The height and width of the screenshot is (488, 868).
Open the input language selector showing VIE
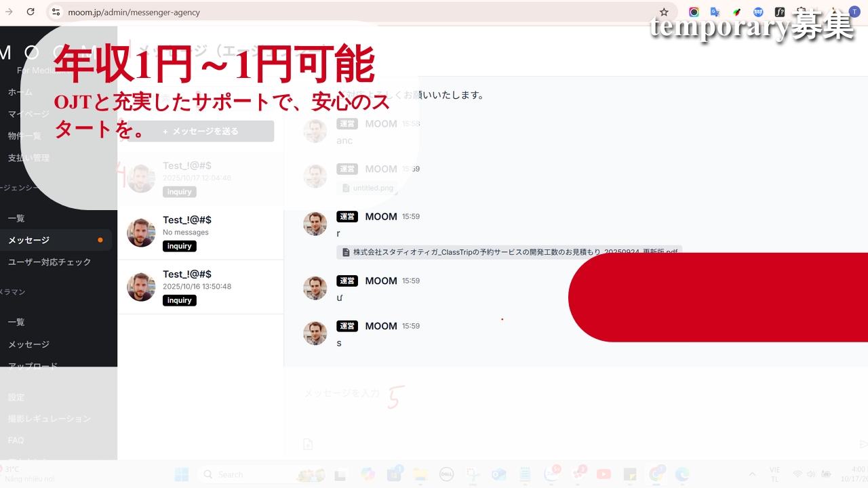pos(774,474)
